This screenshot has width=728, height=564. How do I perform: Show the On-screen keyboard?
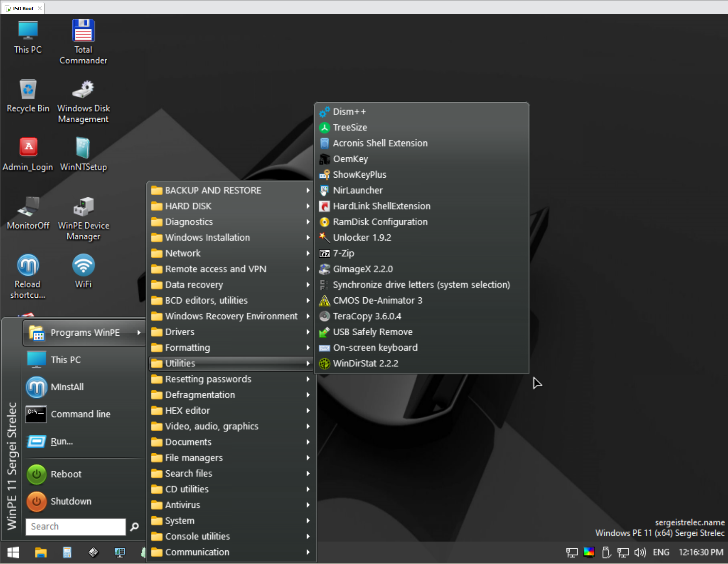pyautogui.click(x=421, y=348)
